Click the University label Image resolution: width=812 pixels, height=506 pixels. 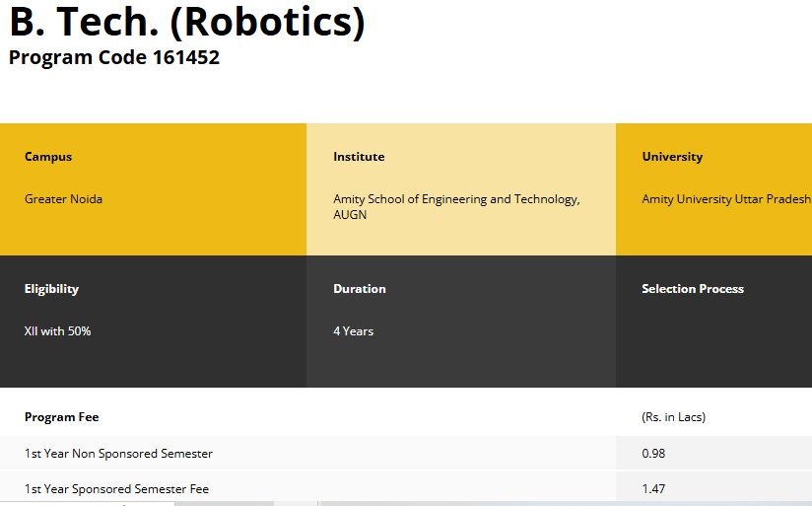[x=672, y=157]
